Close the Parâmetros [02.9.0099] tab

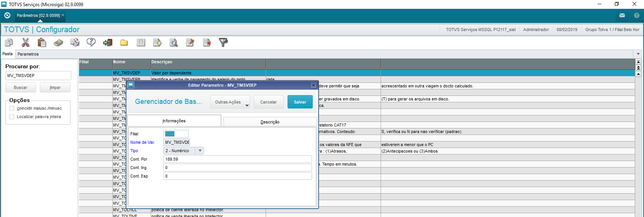coord(63,15)
